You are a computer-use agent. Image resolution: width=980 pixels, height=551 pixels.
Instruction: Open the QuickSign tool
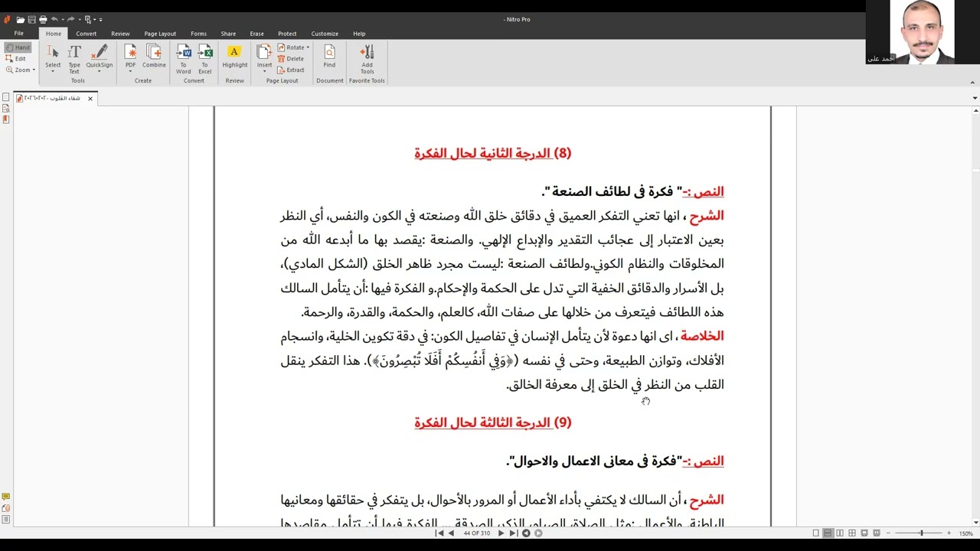pos(100,55)
